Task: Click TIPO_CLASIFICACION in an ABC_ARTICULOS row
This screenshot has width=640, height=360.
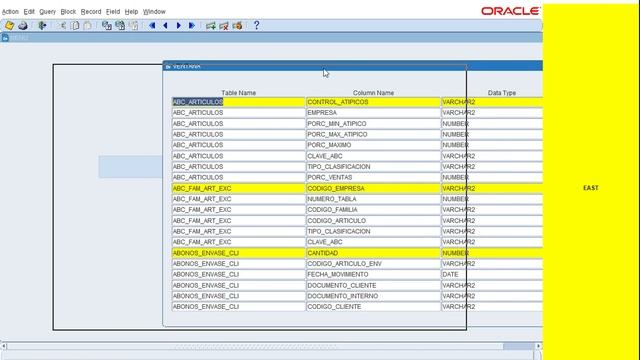Action: click(373, 167)
